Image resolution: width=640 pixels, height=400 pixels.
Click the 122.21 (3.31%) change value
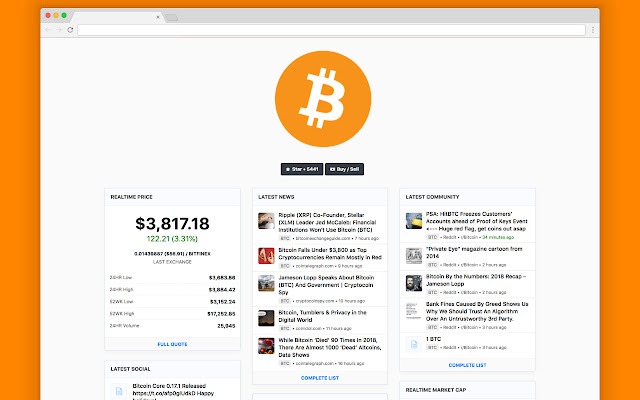pos(172,239)
